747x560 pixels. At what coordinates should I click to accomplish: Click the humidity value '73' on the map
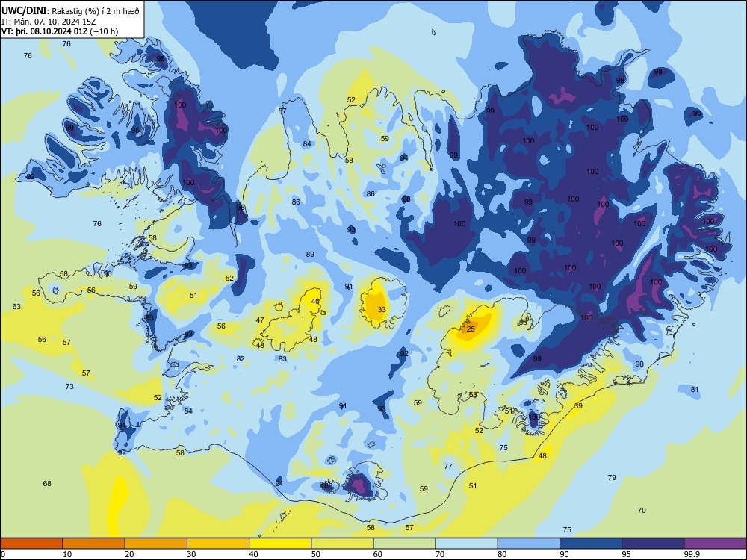69,386
